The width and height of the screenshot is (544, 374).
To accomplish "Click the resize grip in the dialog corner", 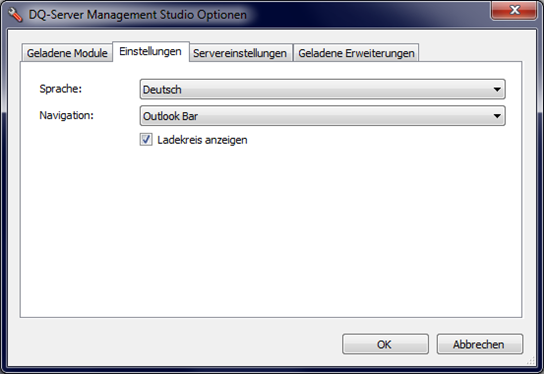I will (x=531, y=361).
